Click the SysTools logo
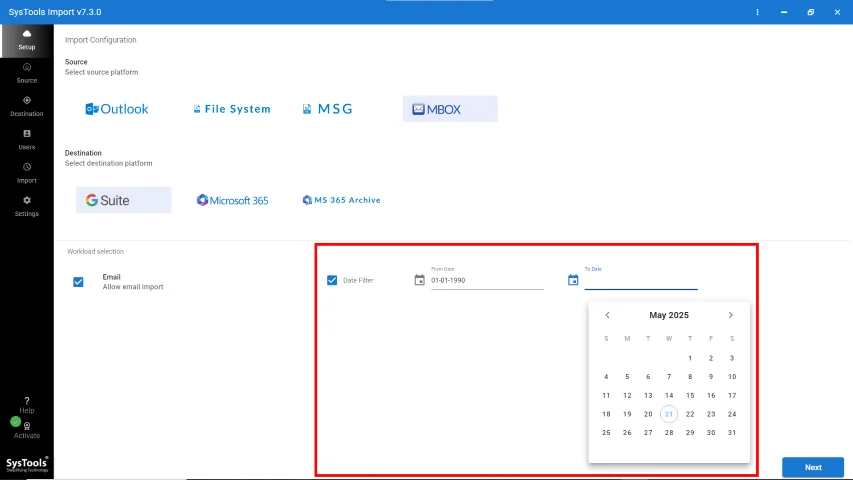853x480 pixels. tap(27, 464)
